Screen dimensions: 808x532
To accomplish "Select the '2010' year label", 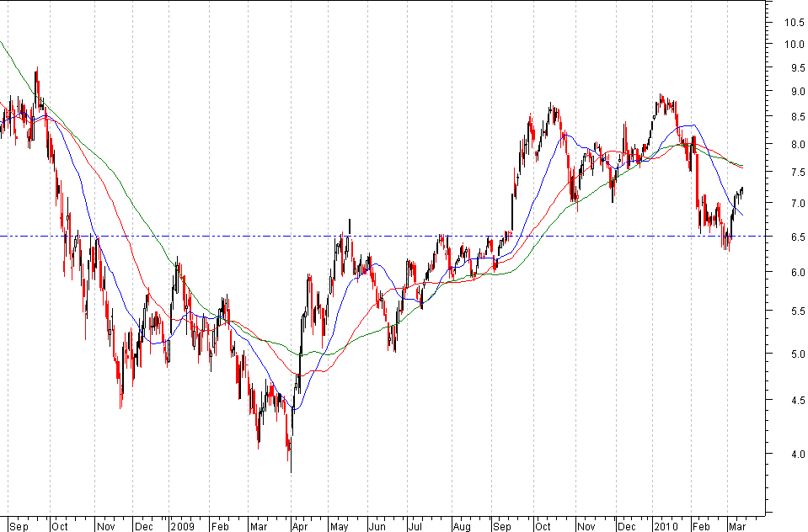I will pos(666,526).
